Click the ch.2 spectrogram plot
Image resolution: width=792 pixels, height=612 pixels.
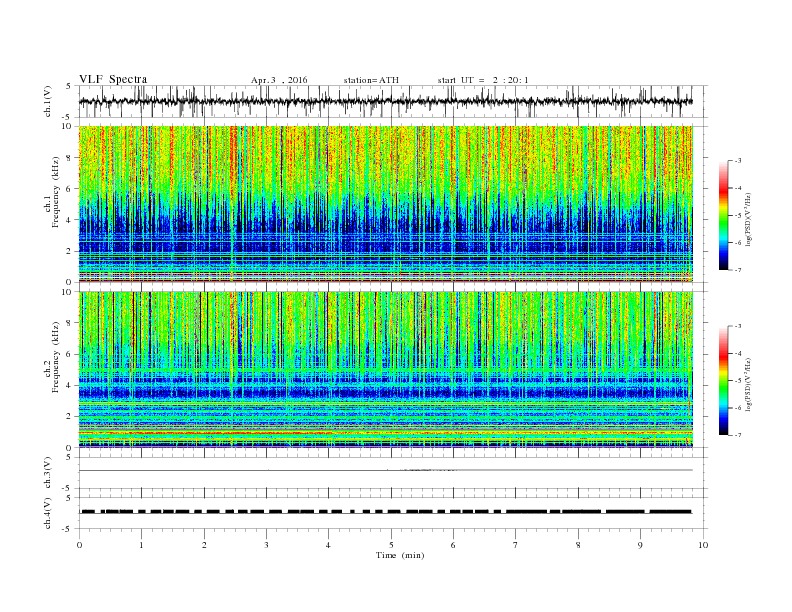pos(386,370)
